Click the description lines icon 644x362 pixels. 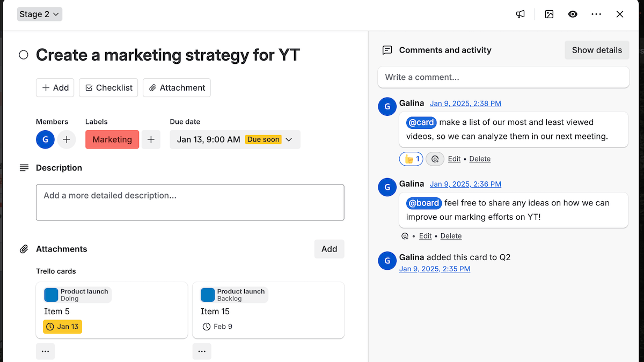(x=24, y=167)
